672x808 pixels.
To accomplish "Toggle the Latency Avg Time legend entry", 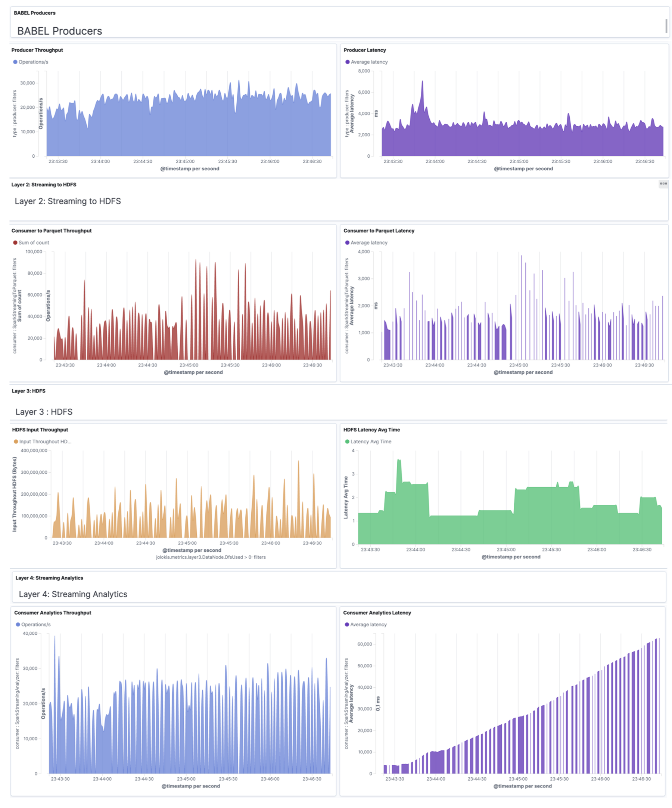I will tap(368, 442).
